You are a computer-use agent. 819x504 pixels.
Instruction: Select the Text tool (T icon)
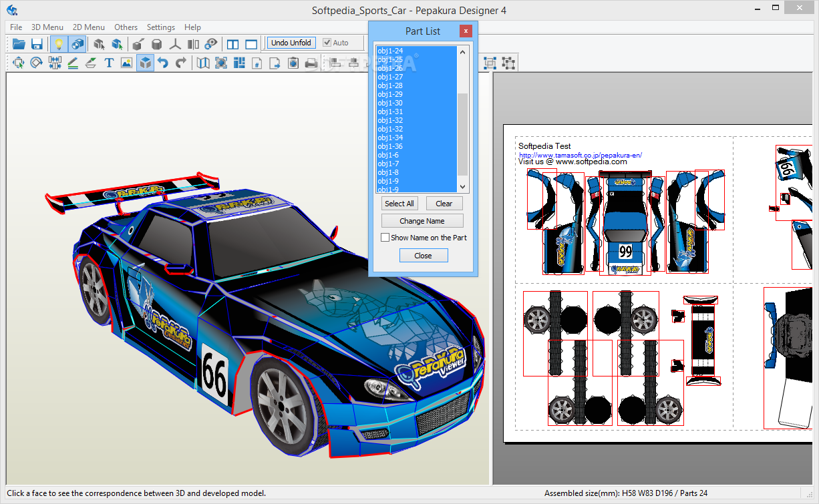coord(109,63)
